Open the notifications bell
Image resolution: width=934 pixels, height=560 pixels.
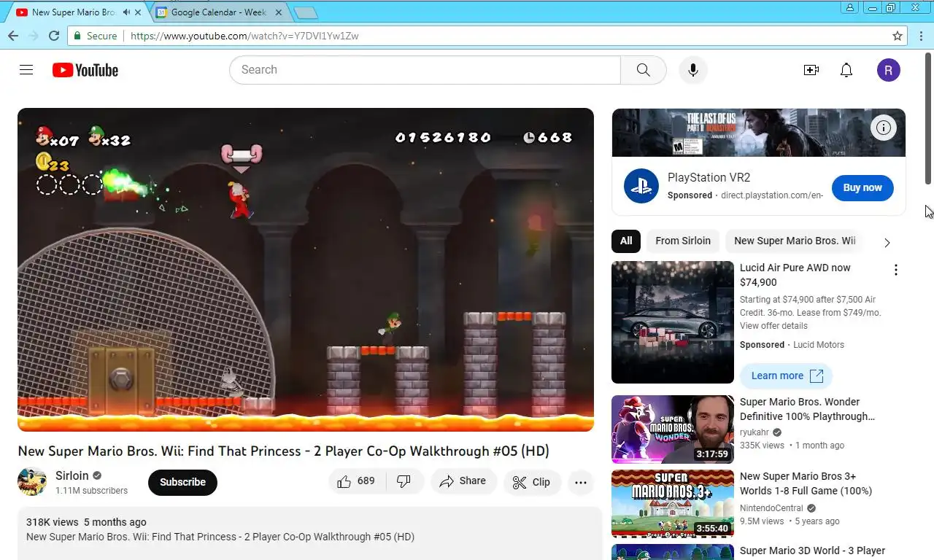pyautogui.click(x=846, y=70)
